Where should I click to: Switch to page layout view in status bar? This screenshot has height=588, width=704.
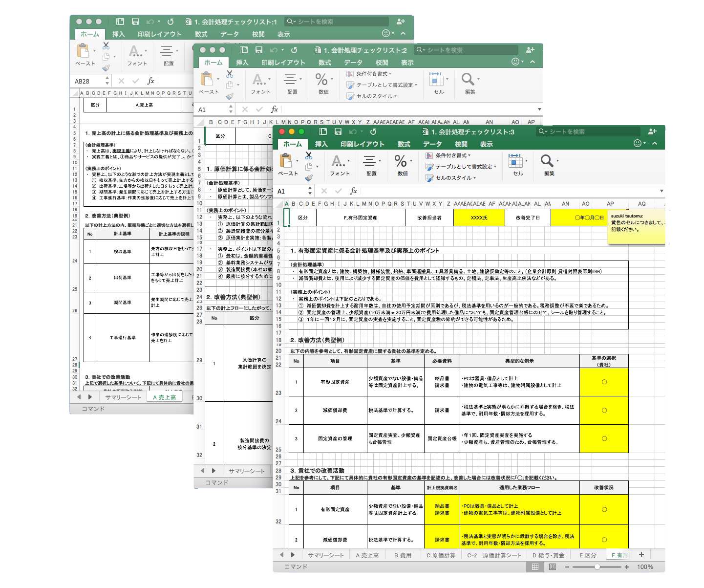[x=552, y=567]
